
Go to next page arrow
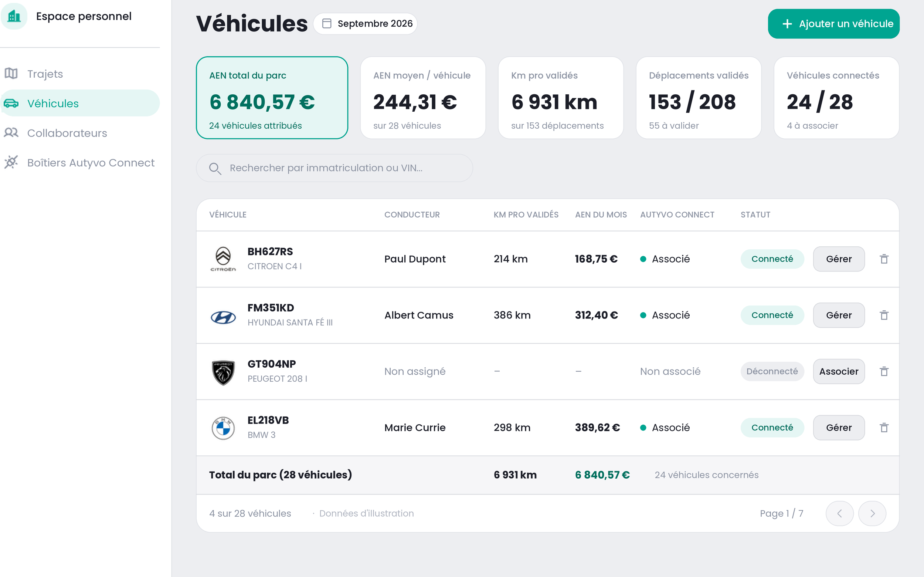coord(872,513)
